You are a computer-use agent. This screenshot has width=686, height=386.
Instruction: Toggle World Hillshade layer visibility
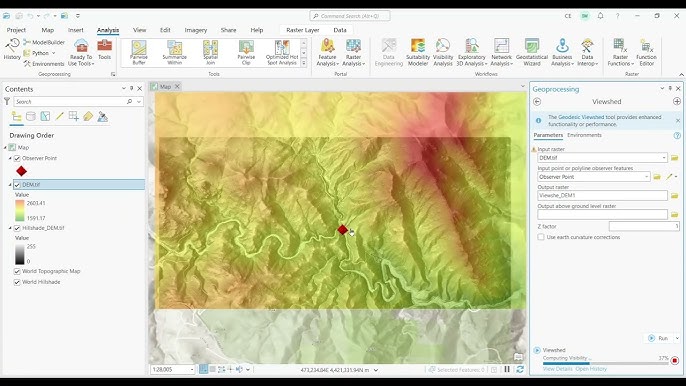[x=17, y=282]
